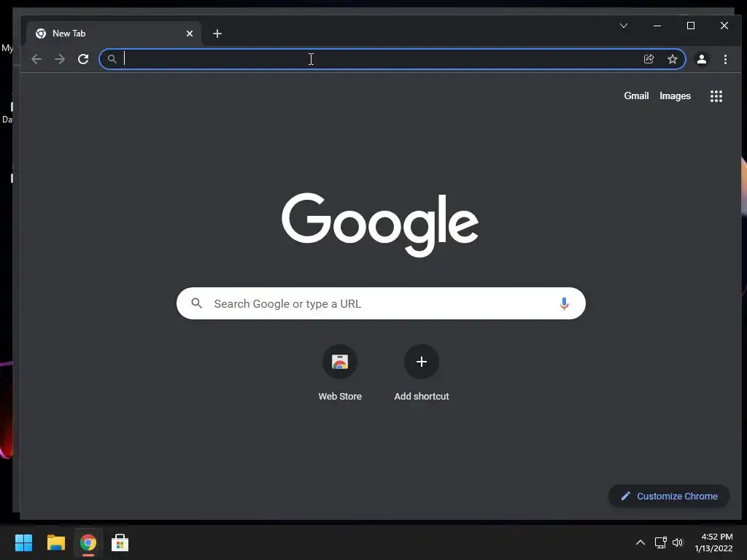This screenshot has height=560, width=747.
Task: Focus the Search Google or type a URL box
Action: (x=381, y=303)
